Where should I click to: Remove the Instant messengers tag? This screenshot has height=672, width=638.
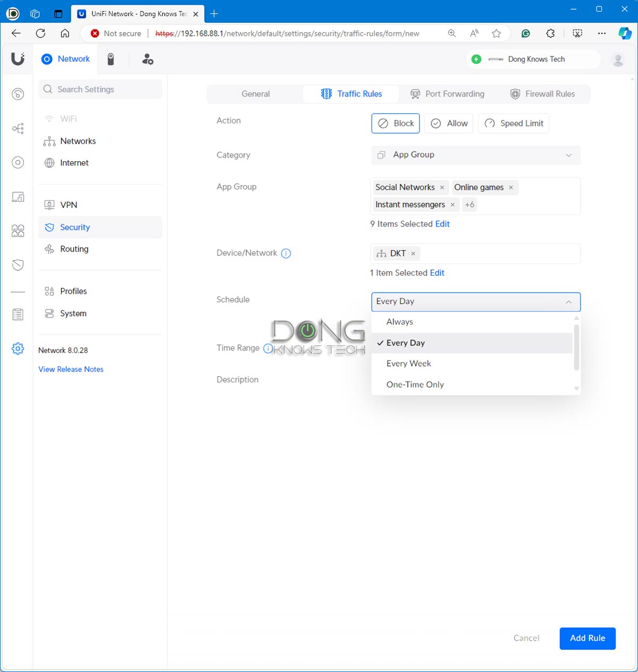pyautogui.click(x=452, y=204)
